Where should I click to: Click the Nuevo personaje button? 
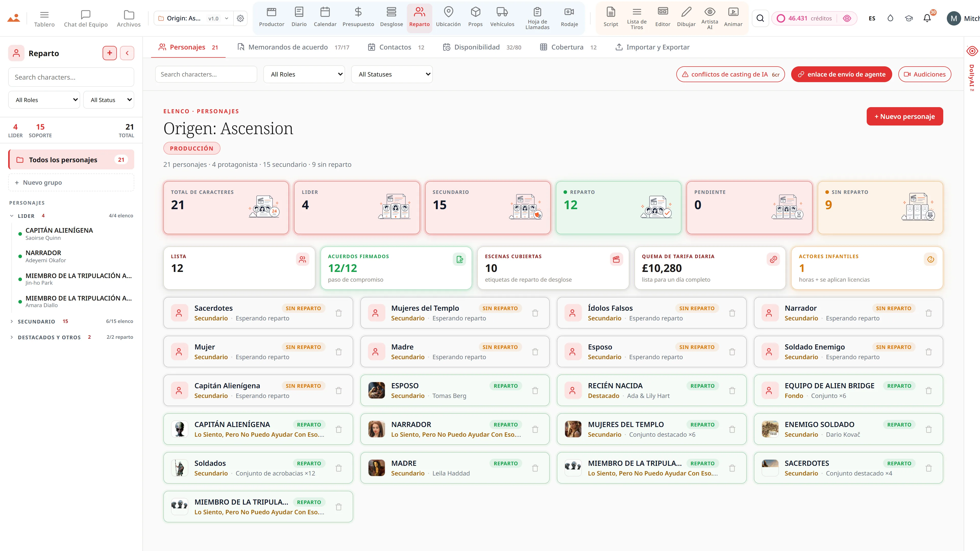905,116
